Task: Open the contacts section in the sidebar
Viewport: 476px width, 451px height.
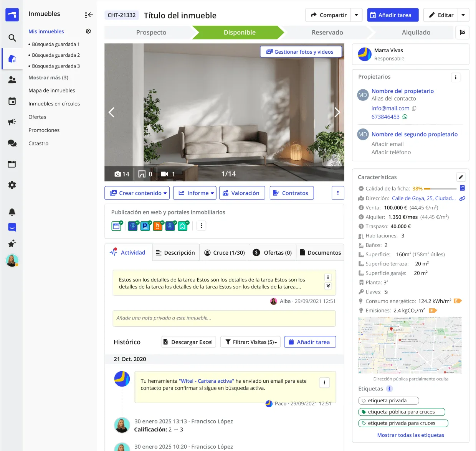Action: [x=12, y=80]
